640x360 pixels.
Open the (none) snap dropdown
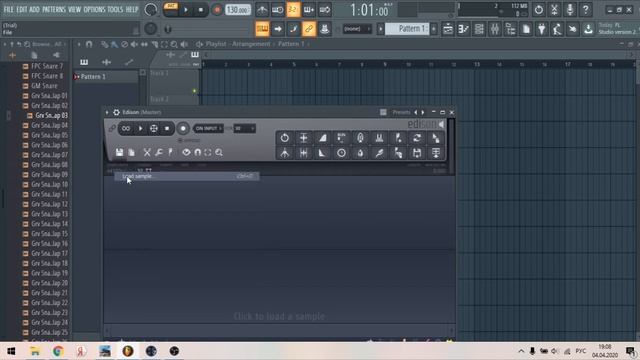click(x=357, y=29)
